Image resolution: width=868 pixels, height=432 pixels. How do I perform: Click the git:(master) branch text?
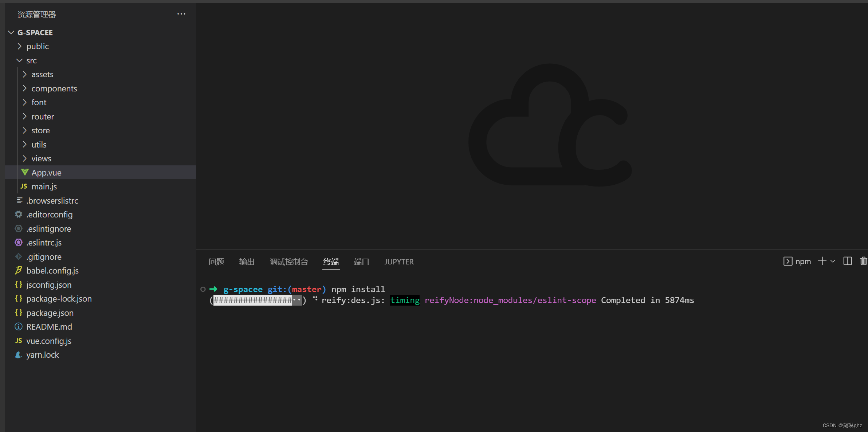pyautogui.click(x=297, y=289)
